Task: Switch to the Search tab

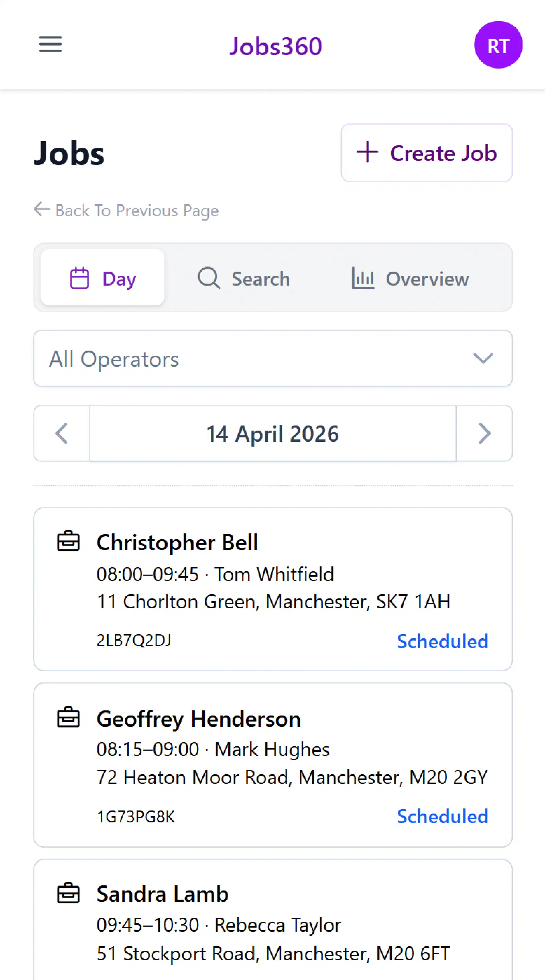Action: tap(244, 278)
